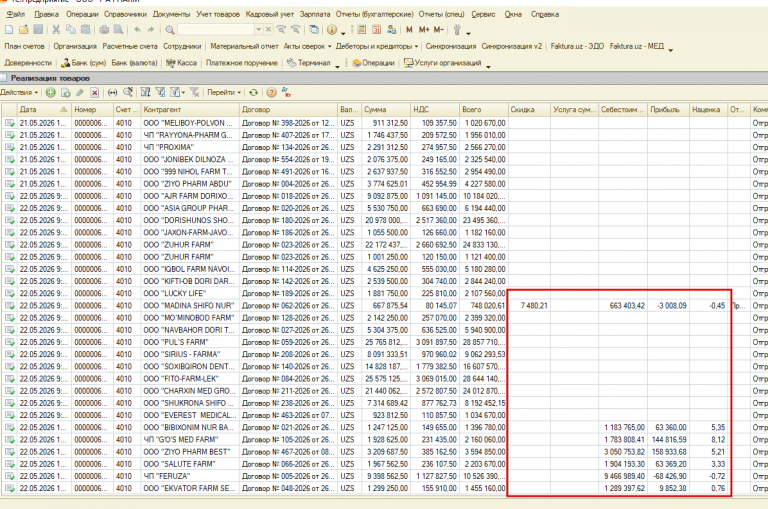The height and width of the screenshot is (509, 768).
Task: Click the New document icon in main toolbar
Action: point(9,30)
